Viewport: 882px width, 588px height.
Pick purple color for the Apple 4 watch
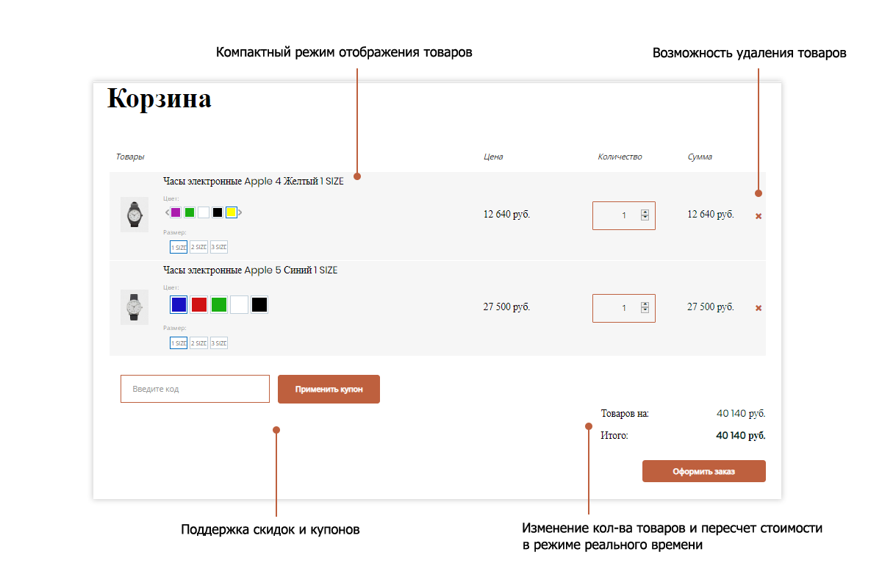(176, 212)
